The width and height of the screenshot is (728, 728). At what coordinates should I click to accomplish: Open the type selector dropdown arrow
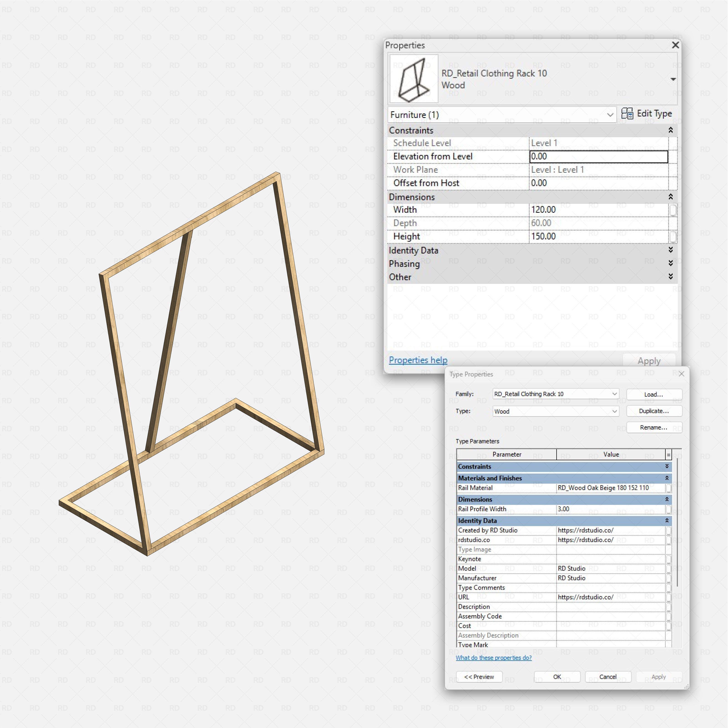(x=673, y=79)
